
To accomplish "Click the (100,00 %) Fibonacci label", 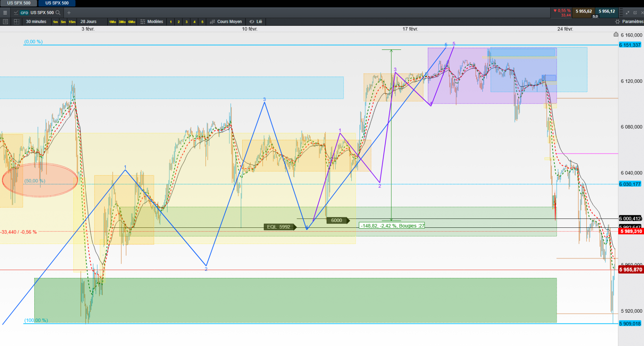I will coord(36,320).
